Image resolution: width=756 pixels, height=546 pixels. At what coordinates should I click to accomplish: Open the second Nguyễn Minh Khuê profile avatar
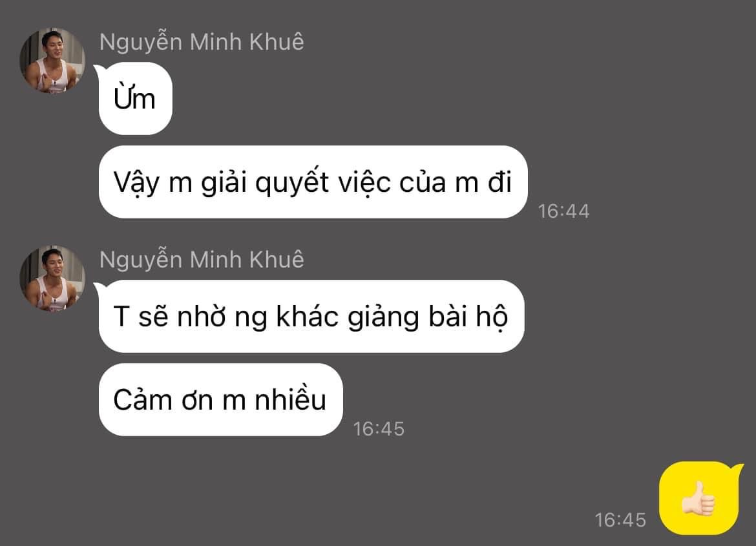[x=52, y=278]
